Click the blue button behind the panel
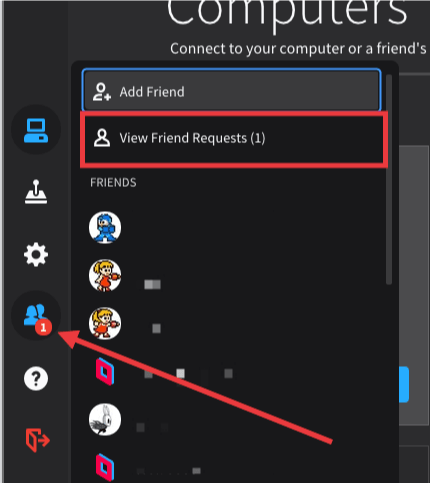The height and width of the screenshot is (483, 430). tap(404, 384)
